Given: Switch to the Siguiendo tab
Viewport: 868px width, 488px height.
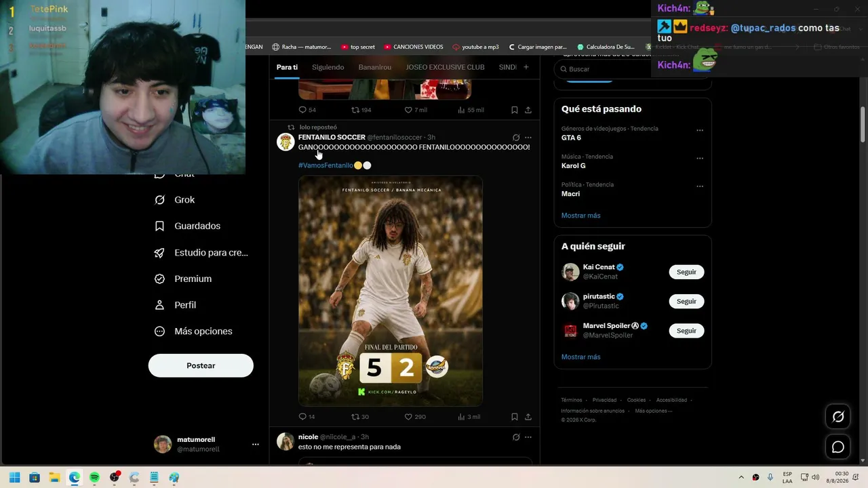Looking at the screenshot, I should [328, 67].
